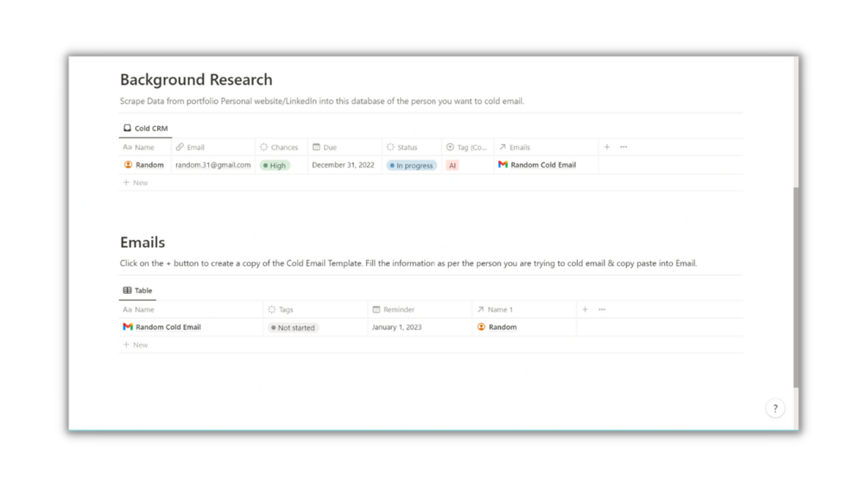Select the AI tag chip

[453, 166]
